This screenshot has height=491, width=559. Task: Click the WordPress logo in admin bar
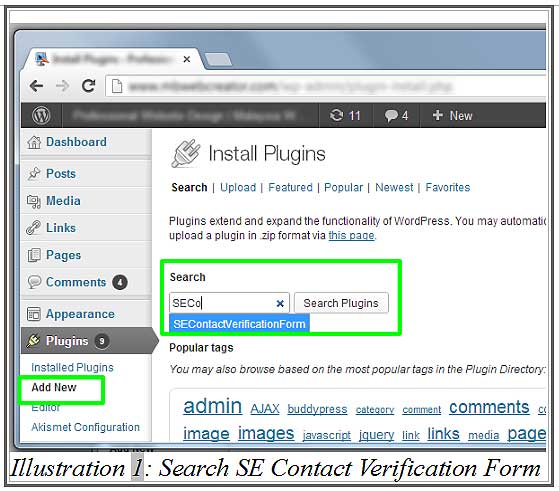click(x=41, y=116)
